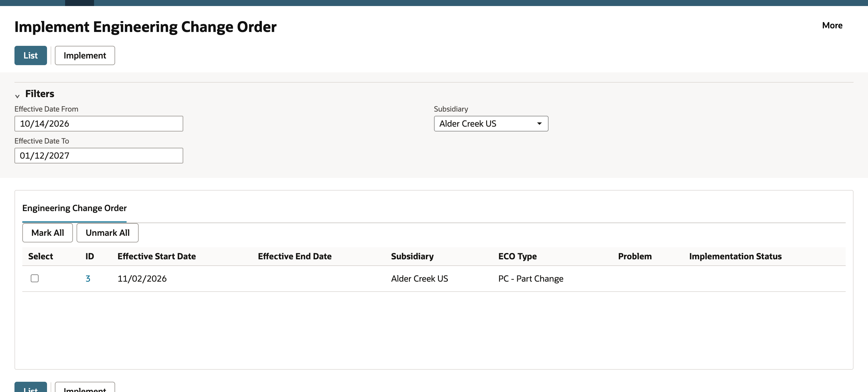Click the Effective Start Date column header
The height and width of the screenshot is (392, 868).
pyautogui.click(x=157, y=257)
